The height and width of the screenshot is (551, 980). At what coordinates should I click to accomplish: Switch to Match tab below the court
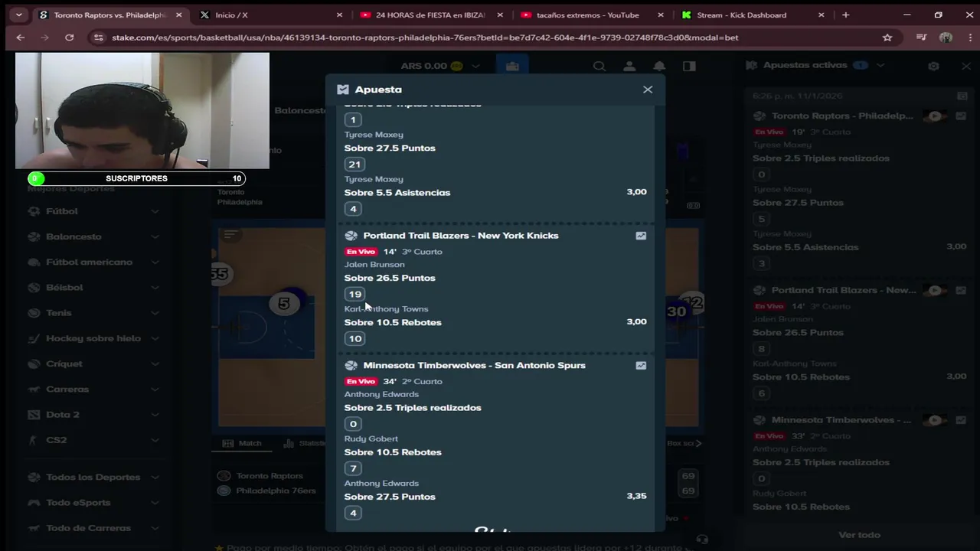(x=242, y=443)
